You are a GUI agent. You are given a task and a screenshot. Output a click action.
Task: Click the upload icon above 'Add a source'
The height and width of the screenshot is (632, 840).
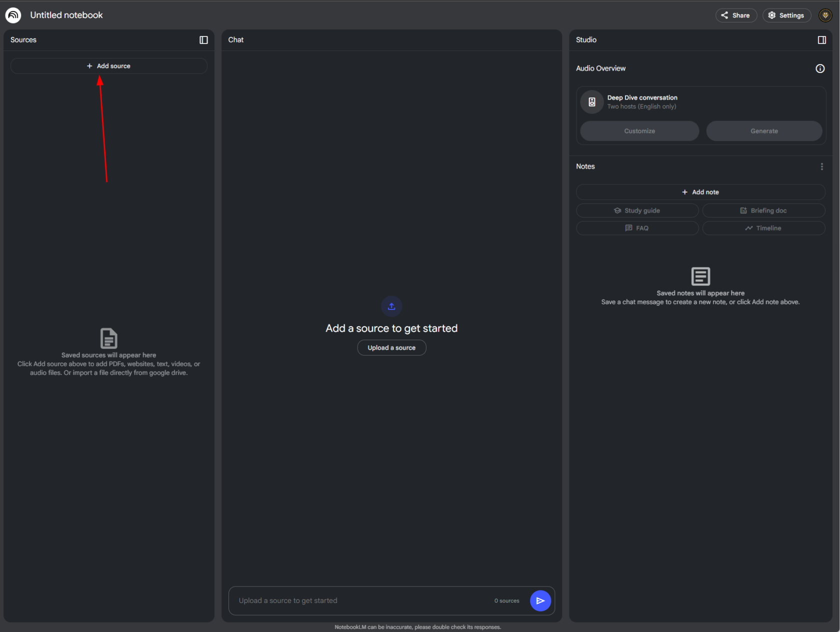pyautogui.click(x=391, y=306)
